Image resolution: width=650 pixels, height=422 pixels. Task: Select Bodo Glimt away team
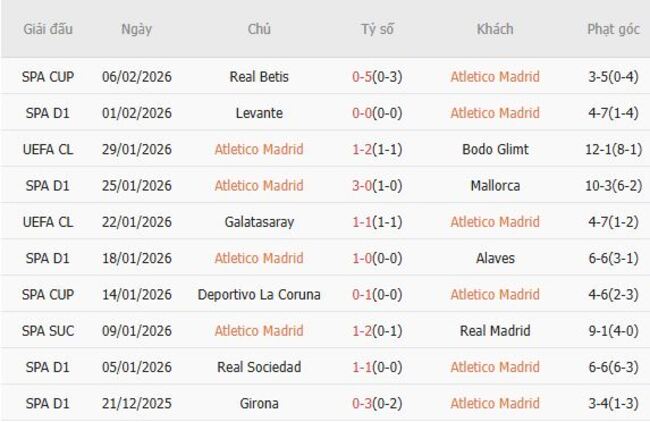[494, 149]
